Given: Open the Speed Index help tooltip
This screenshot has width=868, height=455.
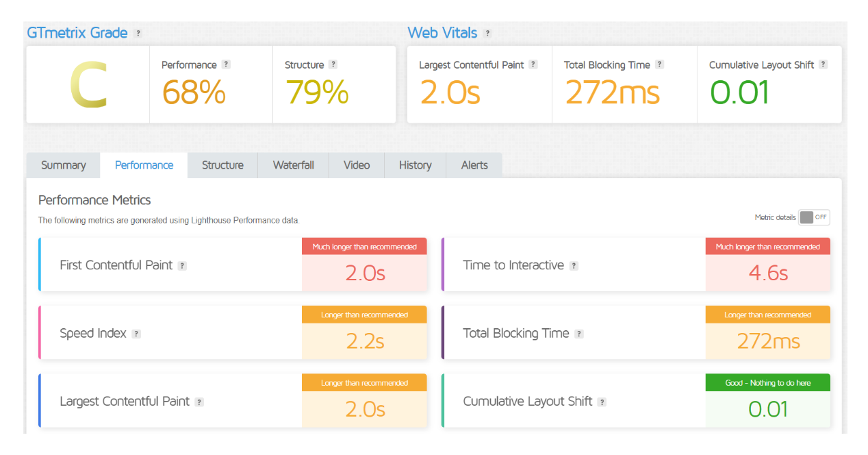Looking at the screenshot, I should [136, 334].
